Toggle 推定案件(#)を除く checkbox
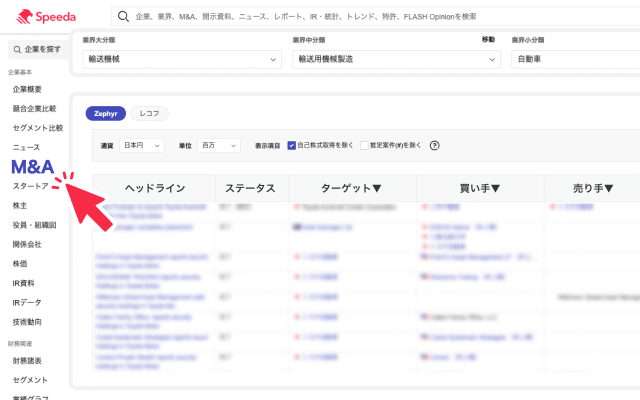The image size is (640, 400). tap(364, 145)
